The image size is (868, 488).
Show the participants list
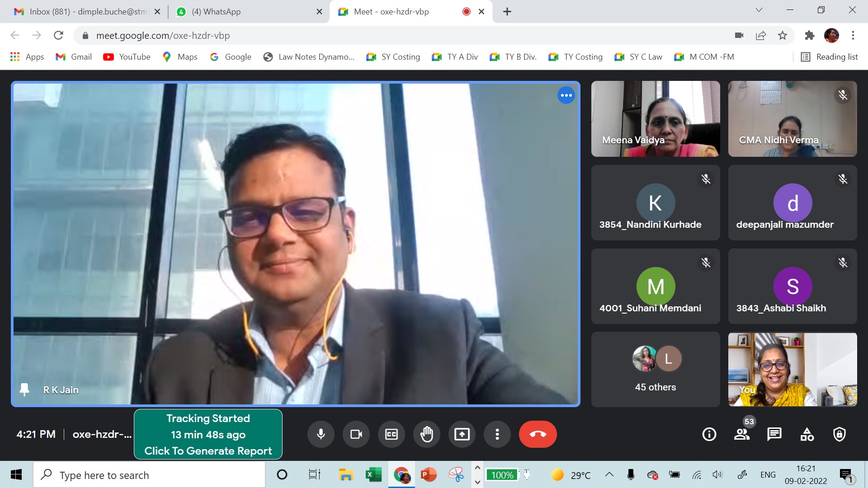click(x=741, y=434)
